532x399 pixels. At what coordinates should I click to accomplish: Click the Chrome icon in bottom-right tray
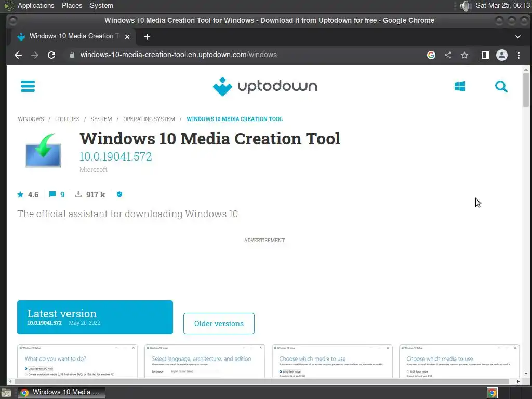(492, 393)
